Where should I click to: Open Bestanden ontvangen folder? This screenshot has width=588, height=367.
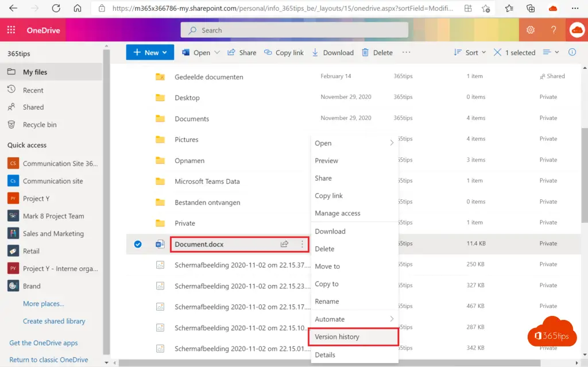(207, 202)
